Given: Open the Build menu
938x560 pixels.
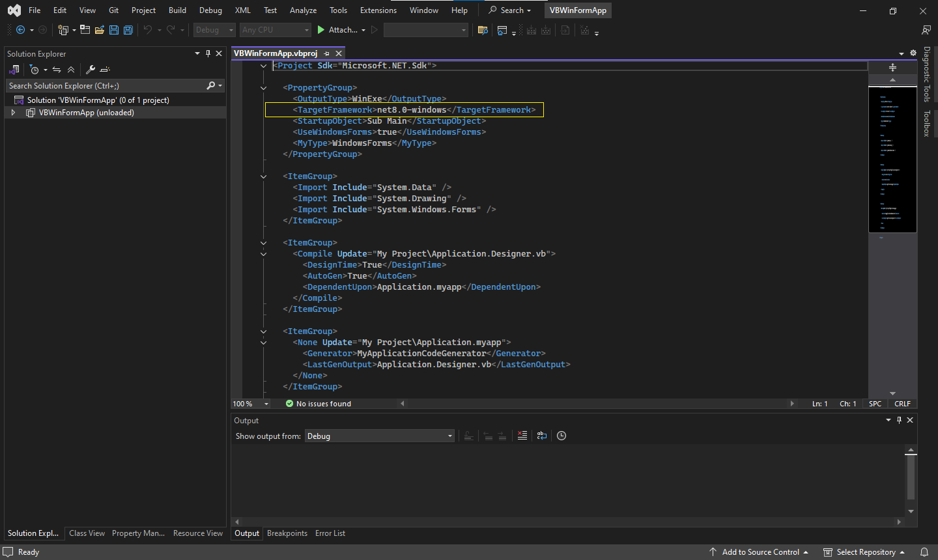Looking at the screenshot, I should coord(177,10).
